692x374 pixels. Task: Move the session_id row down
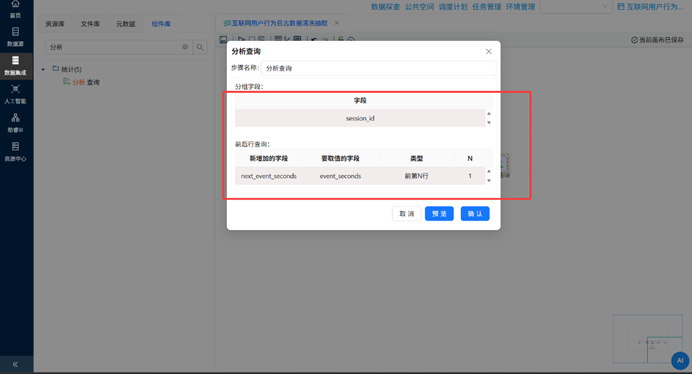[x=489, y=123]
